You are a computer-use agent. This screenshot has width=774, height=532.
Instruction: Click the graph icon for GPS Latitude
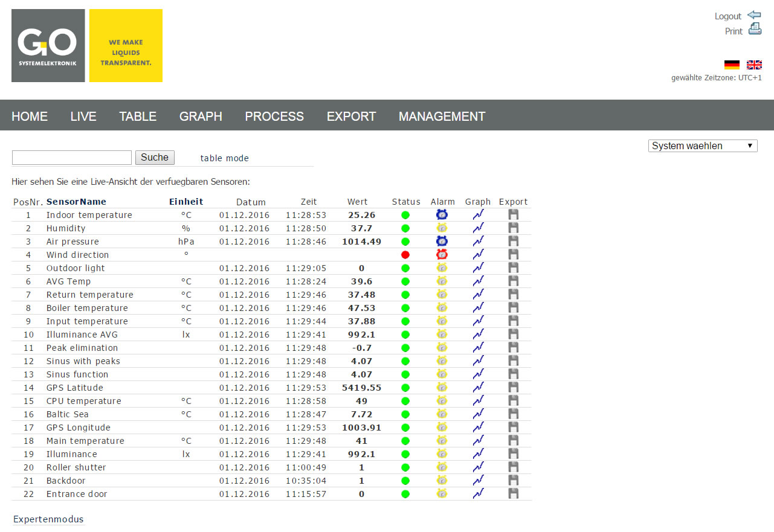[x=477, y=387]
